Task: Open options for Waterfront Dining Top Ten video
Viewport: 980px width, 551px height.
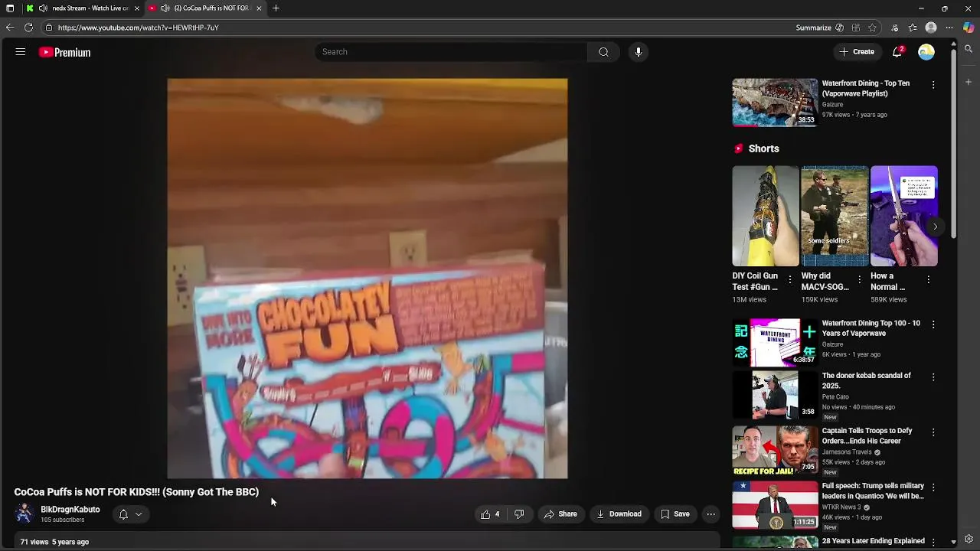Action: 933,85
